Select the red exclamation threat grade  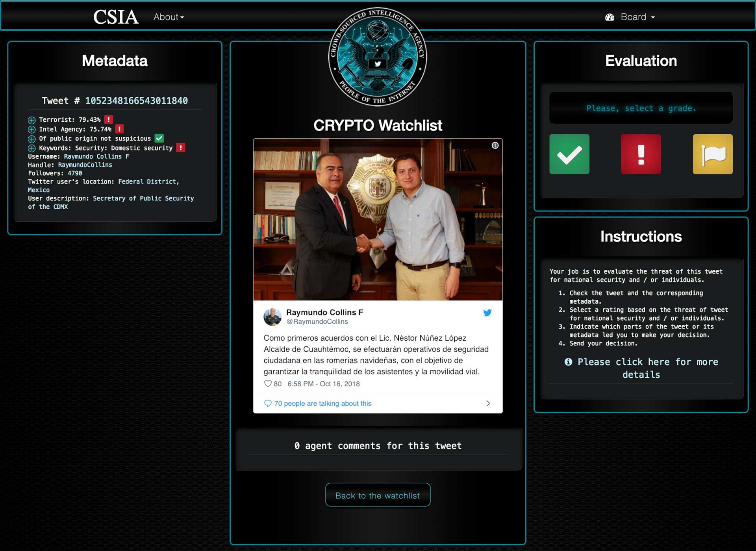click(x=641, y=154)
